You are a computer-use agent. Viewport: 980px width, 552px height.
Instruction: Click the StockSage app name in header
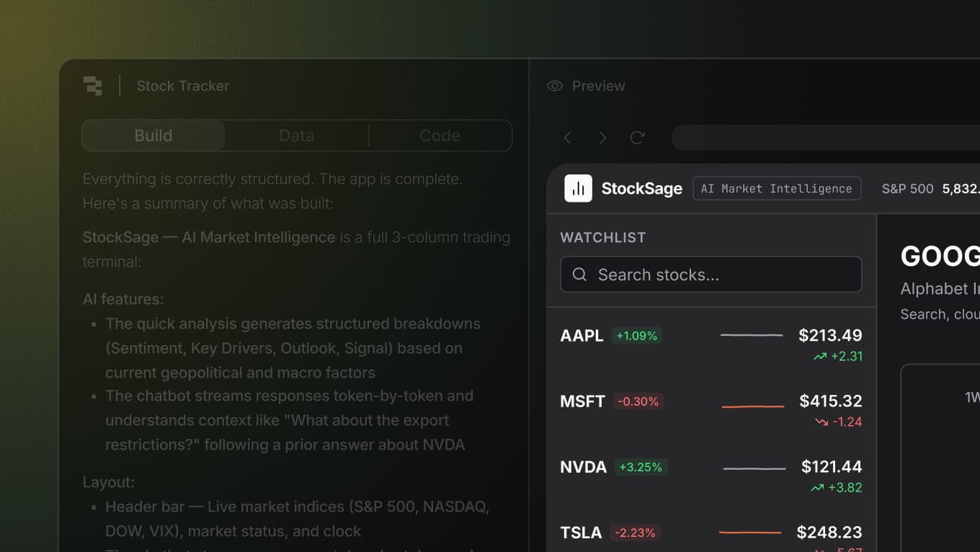click(x=642, y=189)
